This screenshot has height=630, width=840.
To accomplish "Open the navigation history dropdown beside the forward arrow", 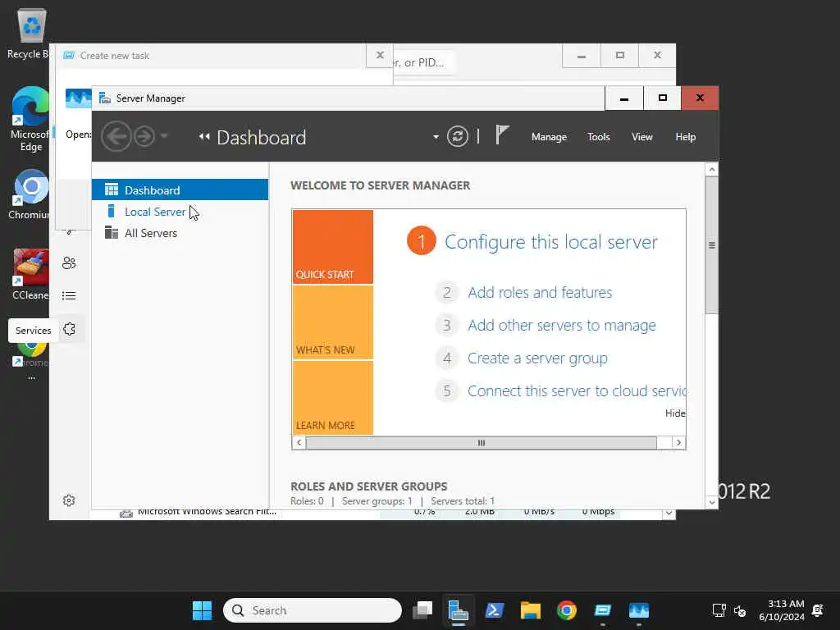I will pos(164,136).
